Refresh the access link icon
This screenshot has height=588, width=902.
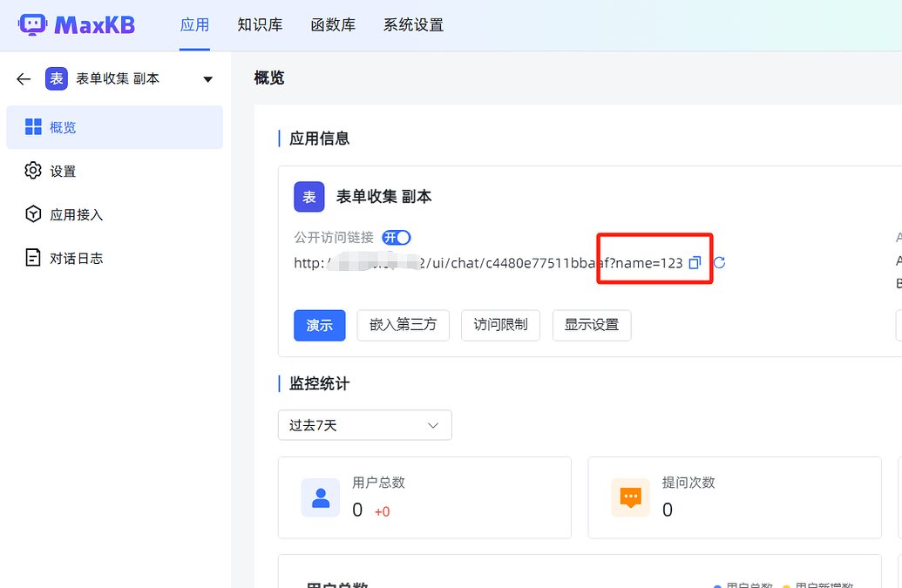click(x=722, y=262)
